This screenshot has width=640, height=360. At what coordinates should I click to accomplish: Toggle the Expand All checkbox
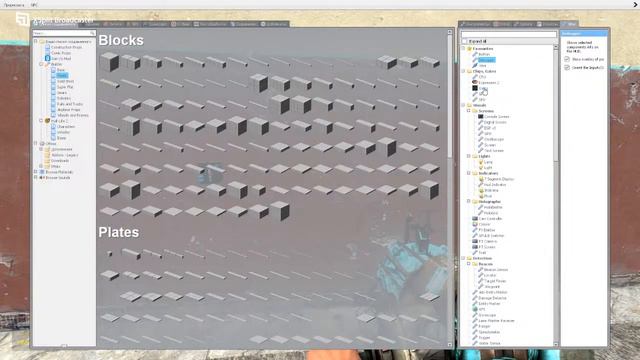[464, 41]
